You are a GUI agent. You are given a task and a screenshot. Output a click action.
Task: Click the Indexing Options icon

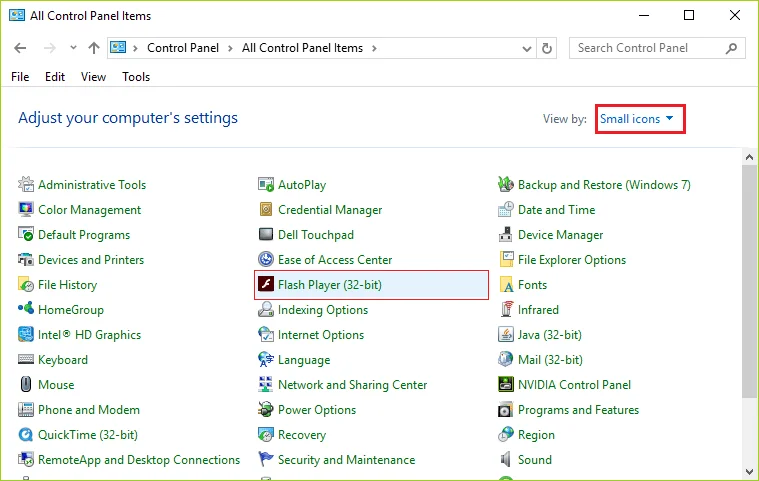coord(266,310)
